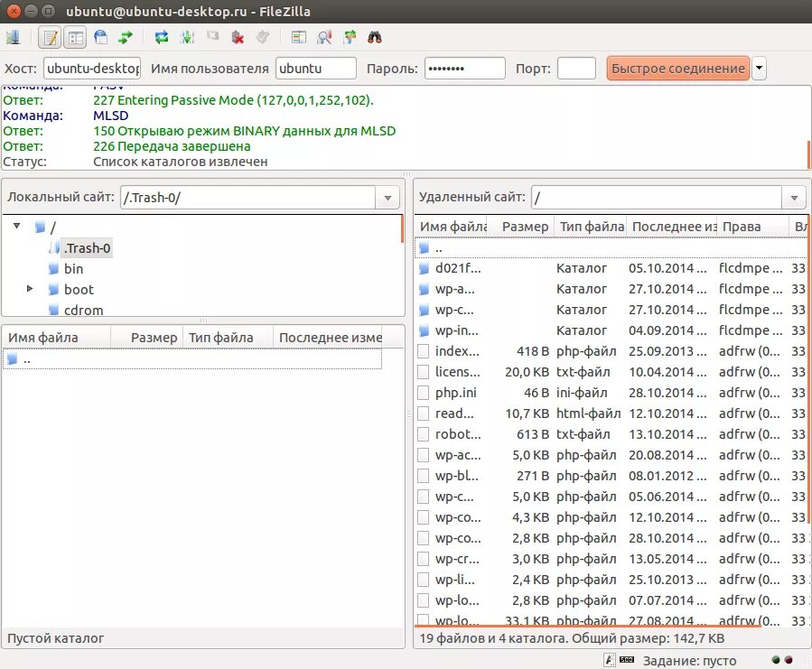812x669 pixels.
Task: Click the Список каталогов извлечен status line
Action: point(181,162)
